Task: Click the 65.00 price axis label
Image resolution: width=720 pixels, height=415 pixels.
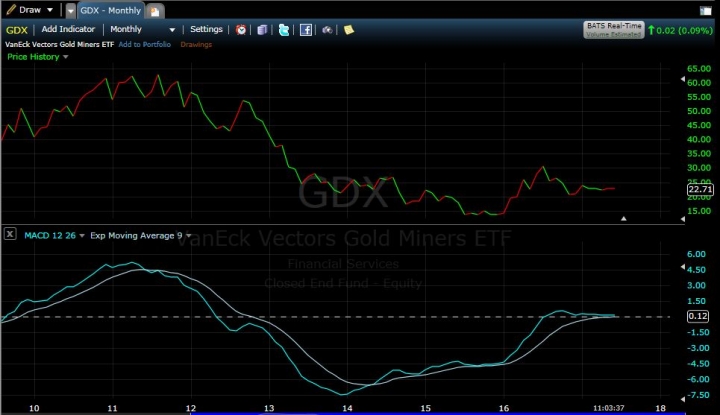Action: point(699,68)
